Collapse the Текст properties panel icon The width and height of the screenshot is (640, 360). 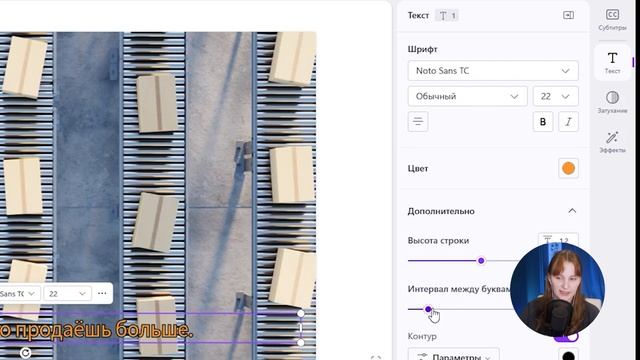pos(568,15)
